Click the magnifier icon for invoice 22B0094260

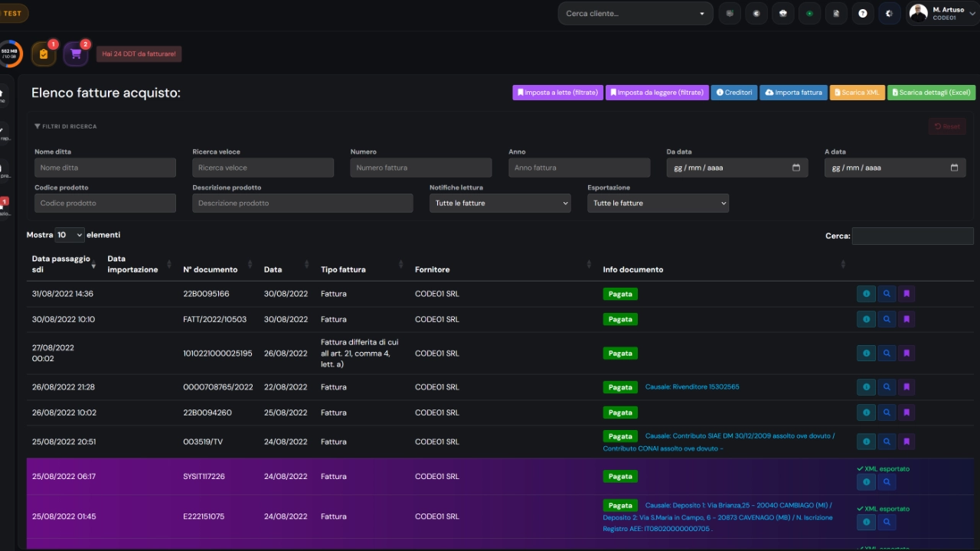pyautogui.click(x=887, y=412)
